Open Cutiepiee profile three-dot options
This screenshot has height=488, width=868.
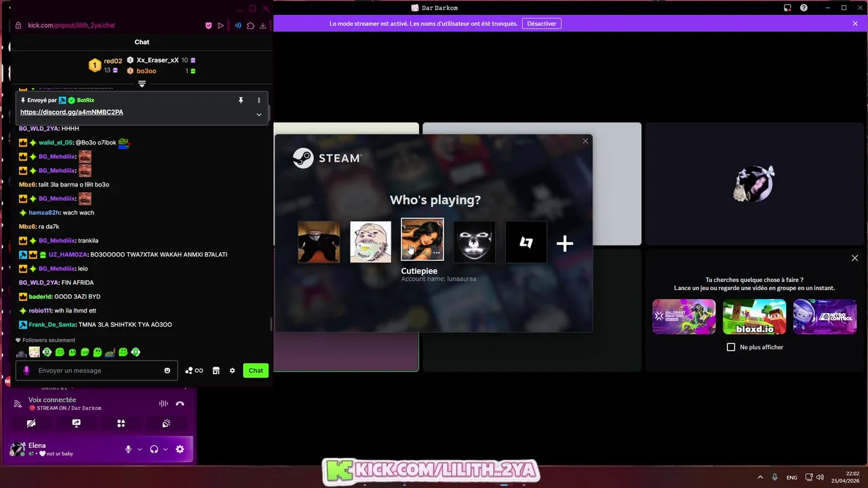point(437,253)
